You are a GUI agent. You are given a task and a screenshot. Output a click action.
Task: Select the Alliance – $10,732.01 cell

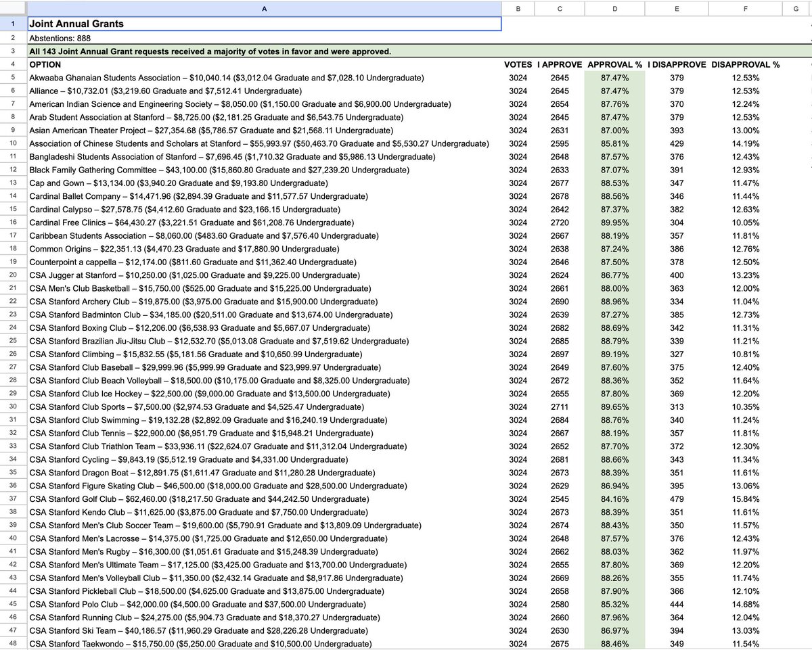click(264, 91)
